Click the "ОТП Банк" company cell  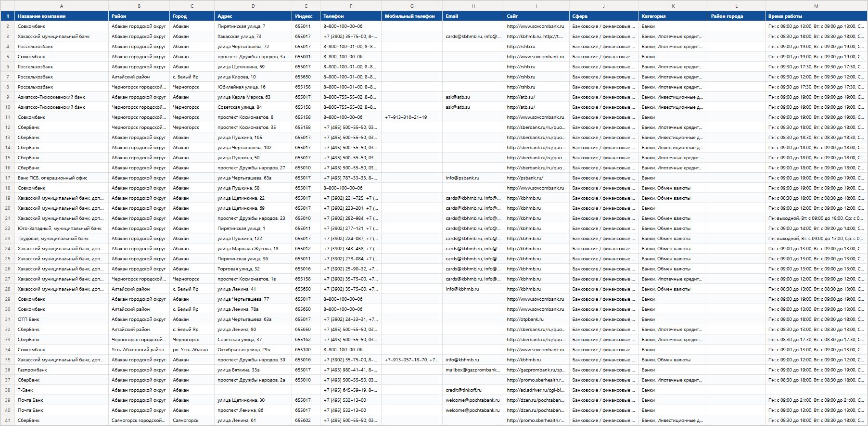click(x=62, y=319)
